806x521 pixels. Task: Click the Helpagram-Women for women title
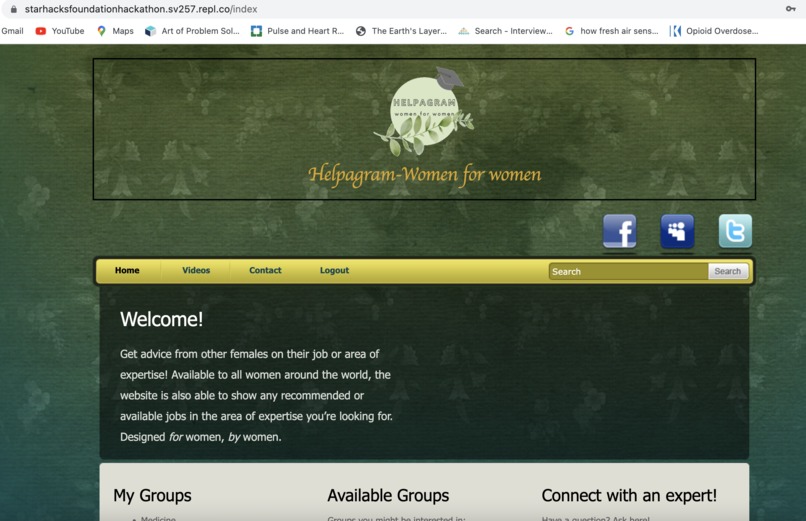425,175
